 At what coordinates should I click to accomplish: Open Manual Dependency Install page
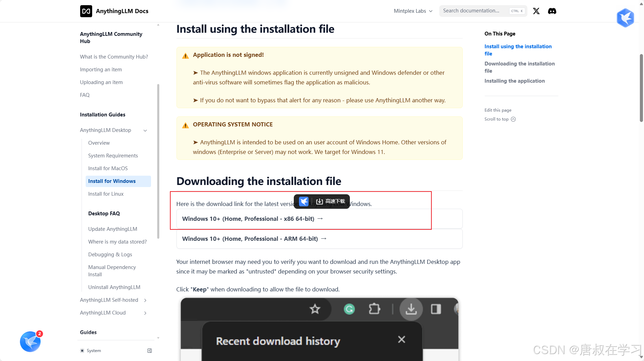112,271
